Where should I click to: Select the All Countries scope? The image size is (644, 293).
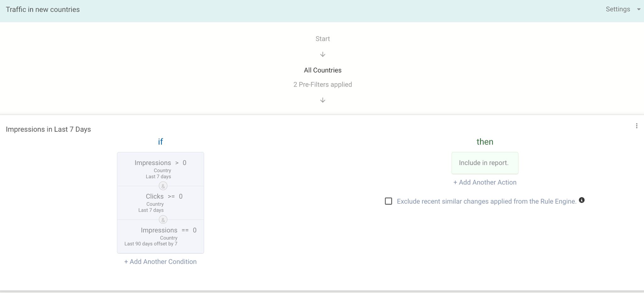tap(322, 70)
